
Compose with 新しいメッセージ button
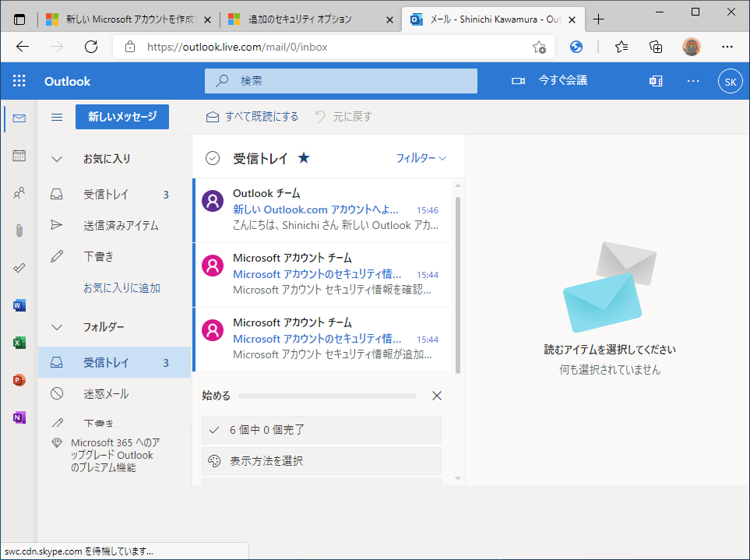point(122,117)
